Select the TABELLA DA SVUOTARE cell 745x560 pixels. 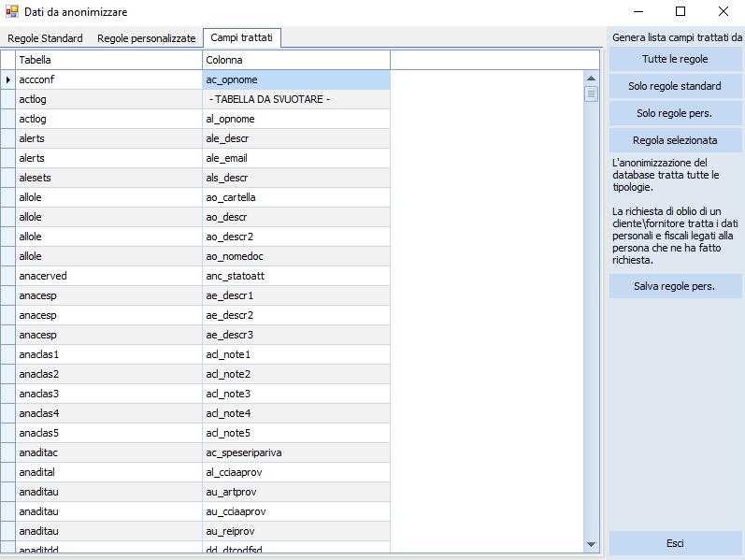pyautogui.click(x=295, y=100)
